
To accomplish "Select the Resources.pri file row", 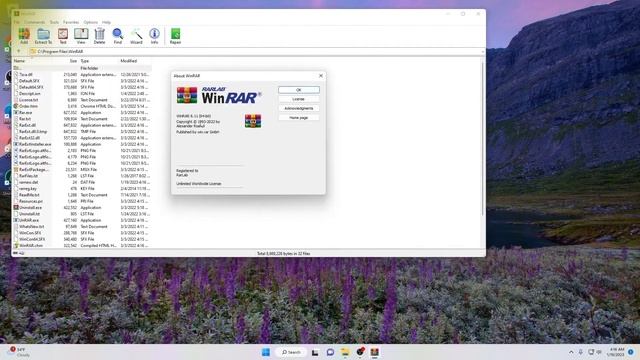I will 82,201.
